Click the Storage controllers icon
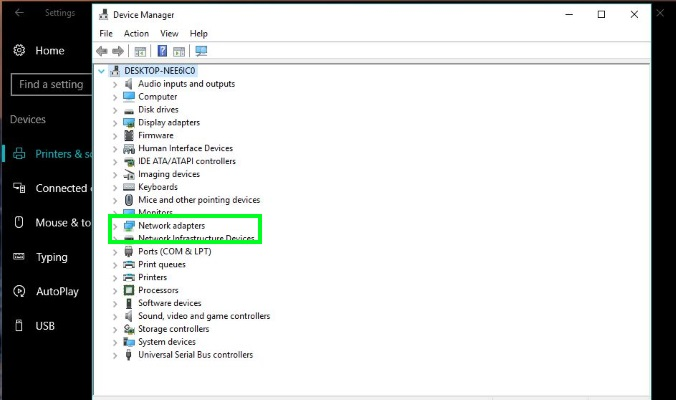 128,329
